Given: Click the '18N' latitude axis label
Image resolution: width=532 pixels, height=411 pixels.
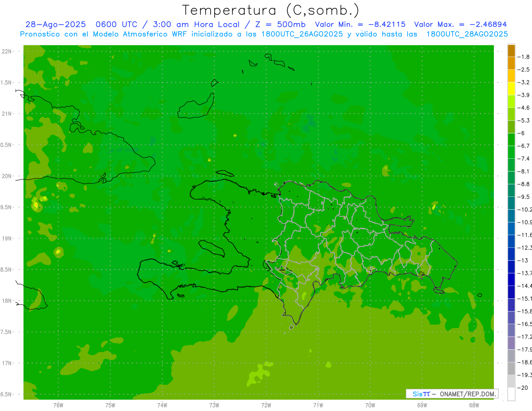Looking at the screenshot, I should [x=7, y=301].
